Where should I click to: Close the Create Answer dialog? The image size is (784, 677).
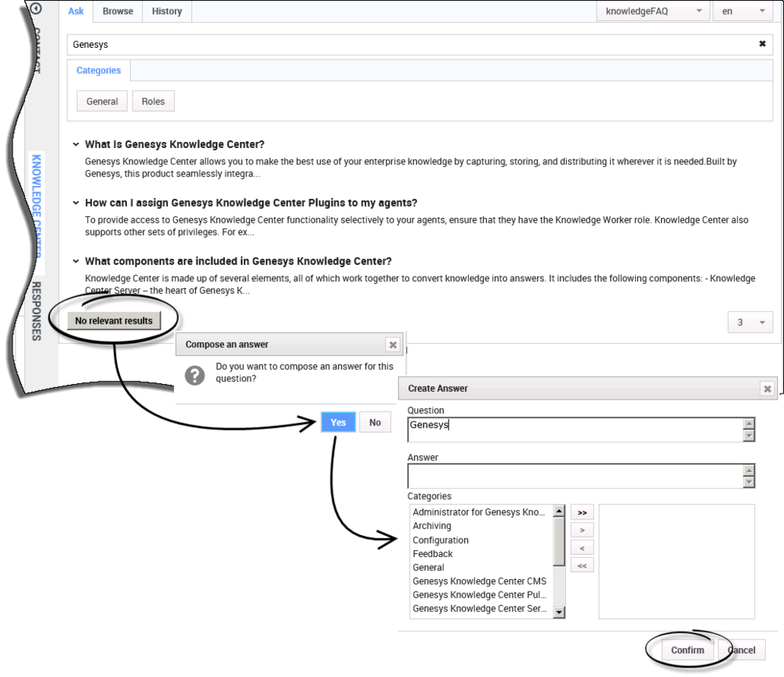[768, 389]
